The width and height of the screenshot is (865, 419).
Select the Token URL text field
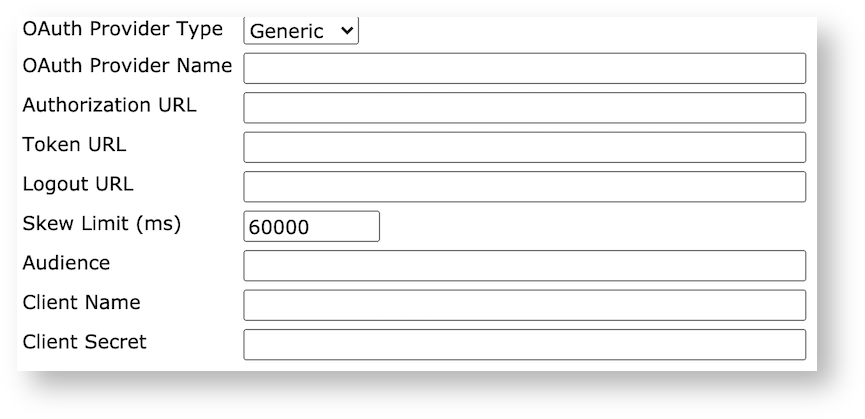click(x=524, y=147)
